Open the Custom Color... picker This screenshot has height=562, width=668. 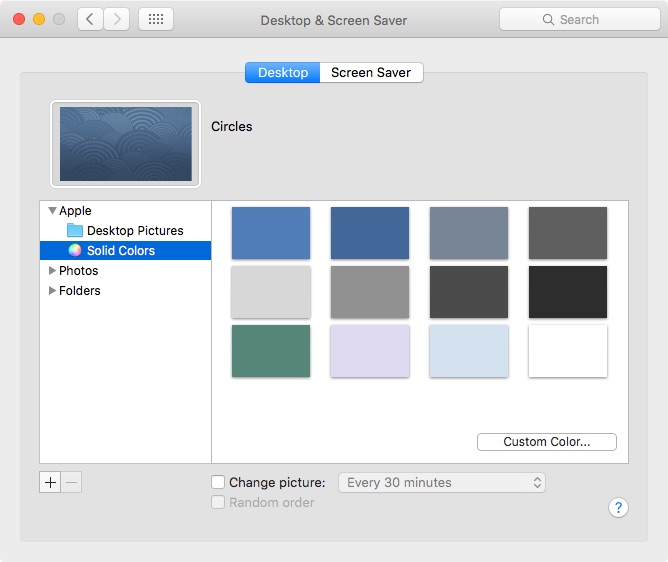tap(547, 442)
